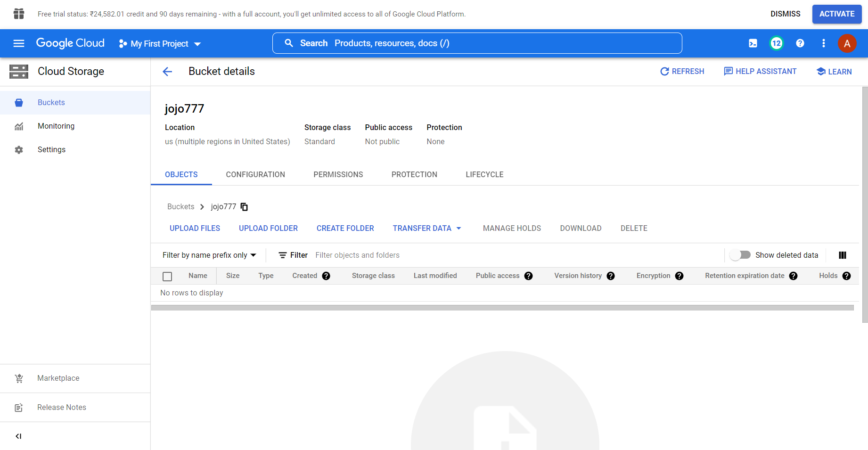Focus the Search products and resources field
Screen dimensions: 868x450
pyautogui.click(x=477, y=43)
